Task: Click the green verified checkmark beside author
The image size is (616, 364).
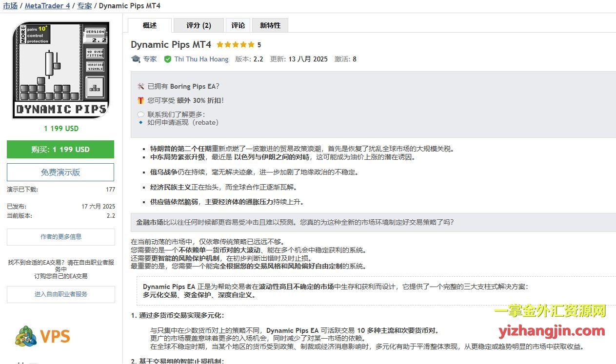Action: pyautogui.click(x=168, y=59)
